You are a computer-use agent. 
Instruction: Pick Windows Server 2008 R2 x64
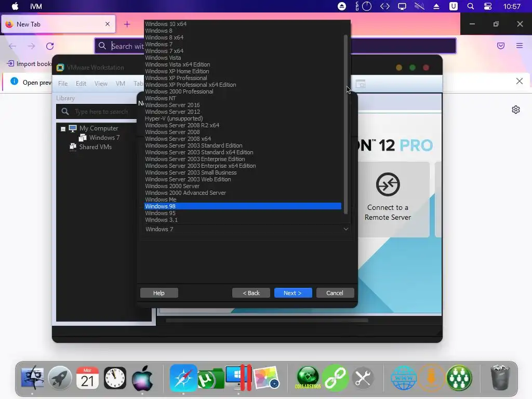243,125
